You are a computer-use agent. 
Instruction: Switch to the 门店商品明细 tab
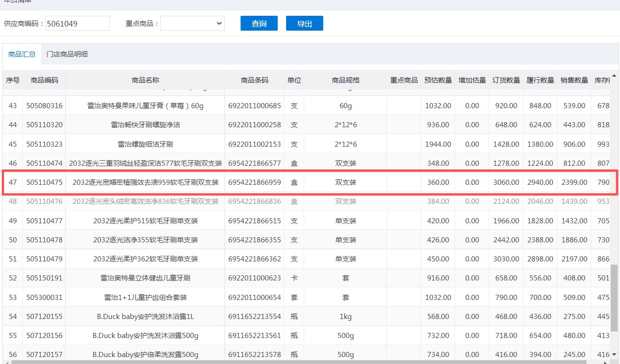coord(67,54)
